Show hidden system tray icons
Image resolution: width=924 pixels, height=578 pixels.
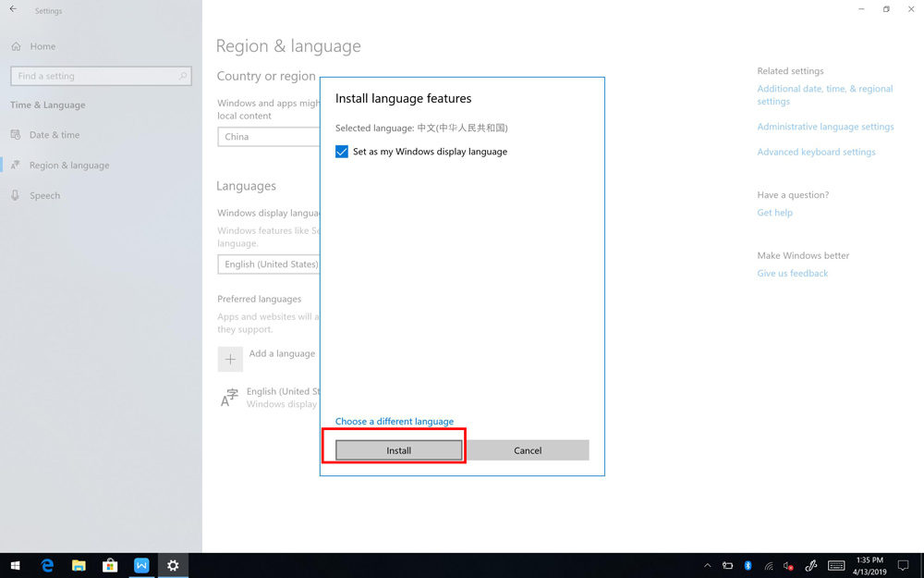pyautogui.click(x=707, y=565)
